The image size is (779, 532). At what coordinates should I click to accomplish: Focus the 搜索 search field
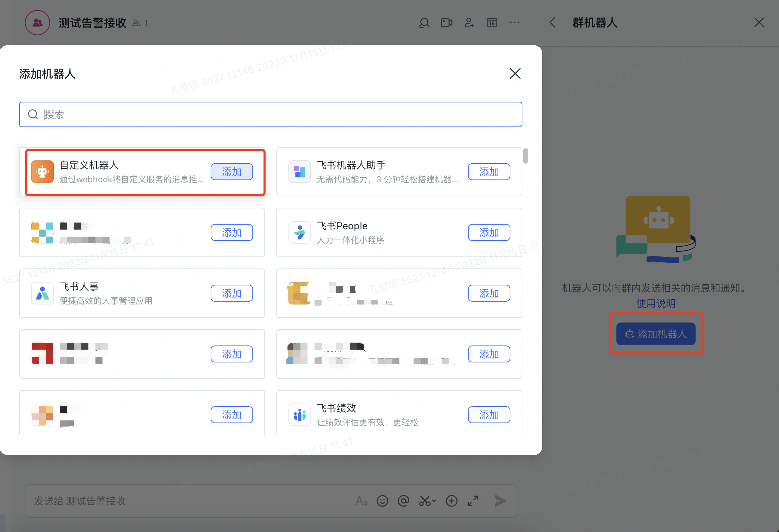(x=270, y=114)
